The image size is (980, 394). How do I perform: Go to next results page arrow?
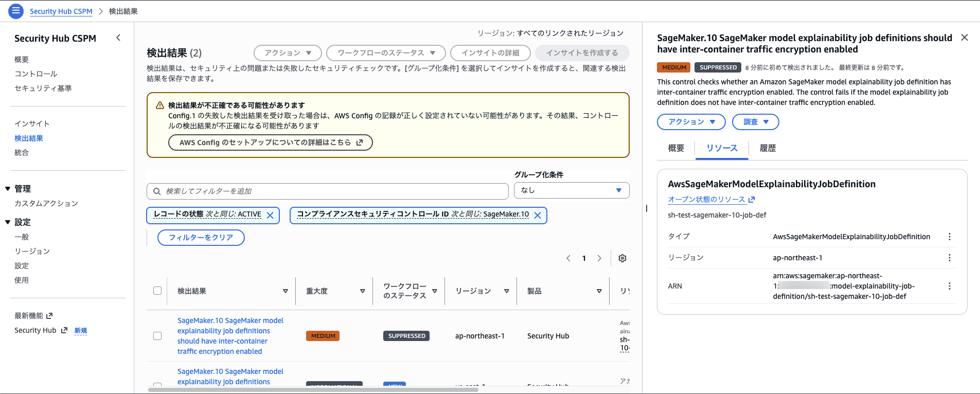(599, 258)
